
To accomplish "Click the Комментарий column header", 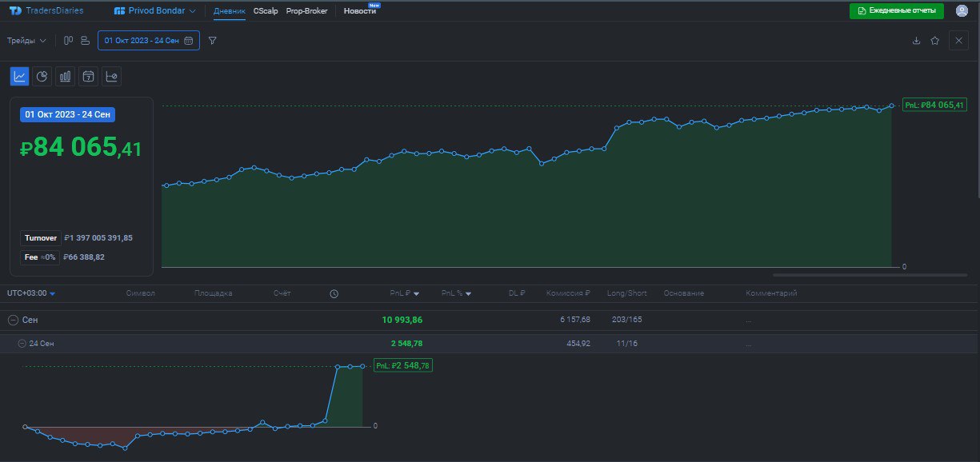I will point(771,293).
